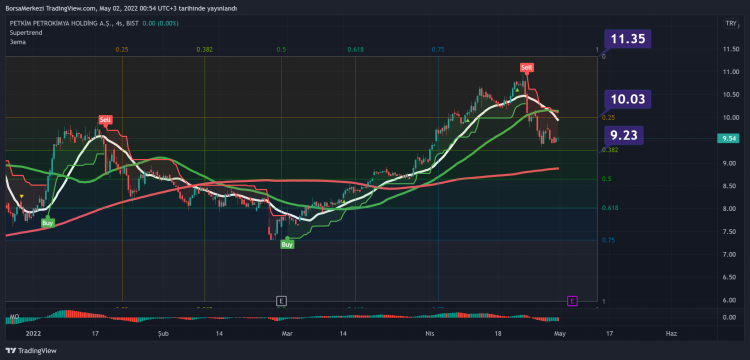Click the 9.23 price callout label
The height and width of the screenshot is (360, 750).
(624, 135)
